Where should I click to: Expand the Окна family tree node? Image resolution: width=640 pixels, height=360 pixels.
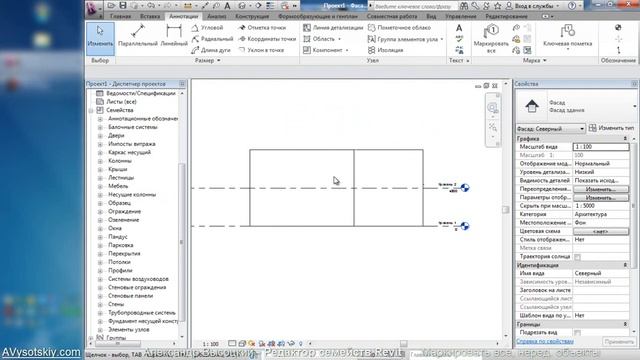coord(100,229)
